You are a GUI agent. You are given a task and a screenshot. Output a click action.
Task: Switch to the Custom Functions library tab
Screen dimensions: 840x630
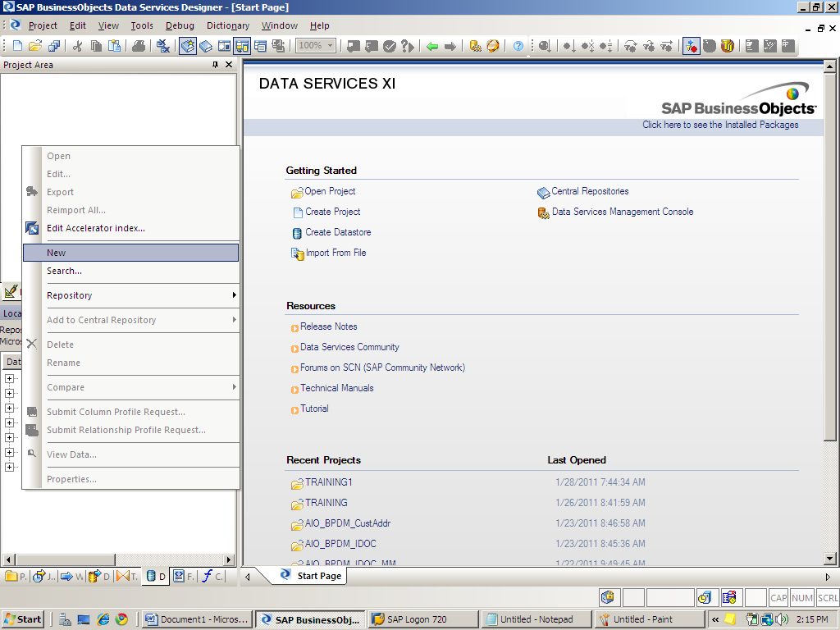tap(212, 577)
